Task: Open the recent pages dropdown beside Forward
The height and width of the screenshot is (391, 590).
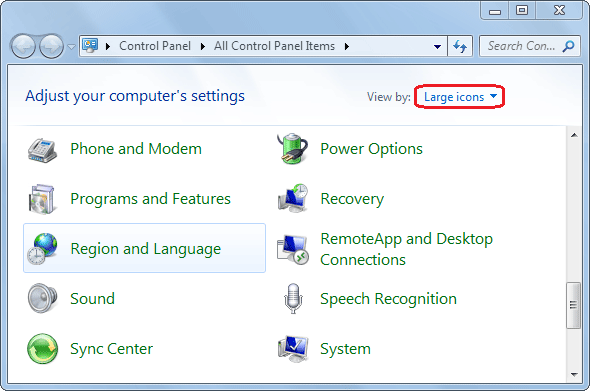Action: pos(71,47)
